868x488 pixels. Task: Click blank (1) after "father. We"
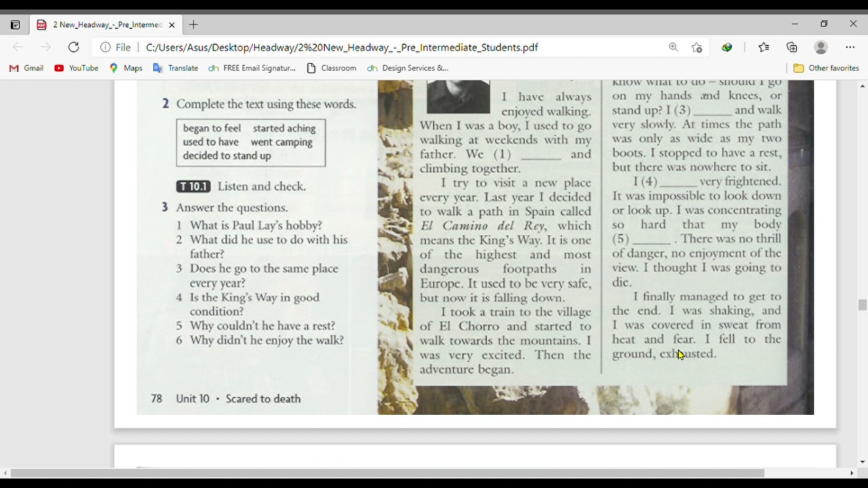(540, 156)
